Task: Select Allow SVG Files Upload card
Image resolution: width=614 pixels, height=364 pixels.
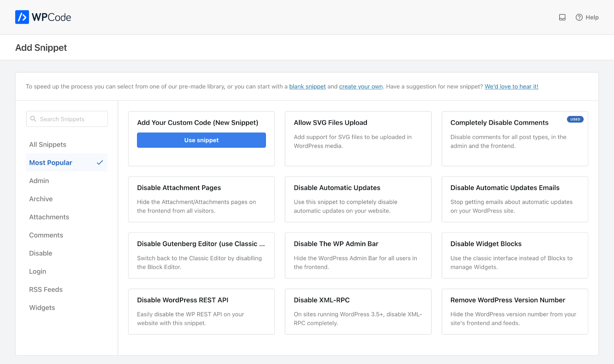Action: [x=358, y=139]
